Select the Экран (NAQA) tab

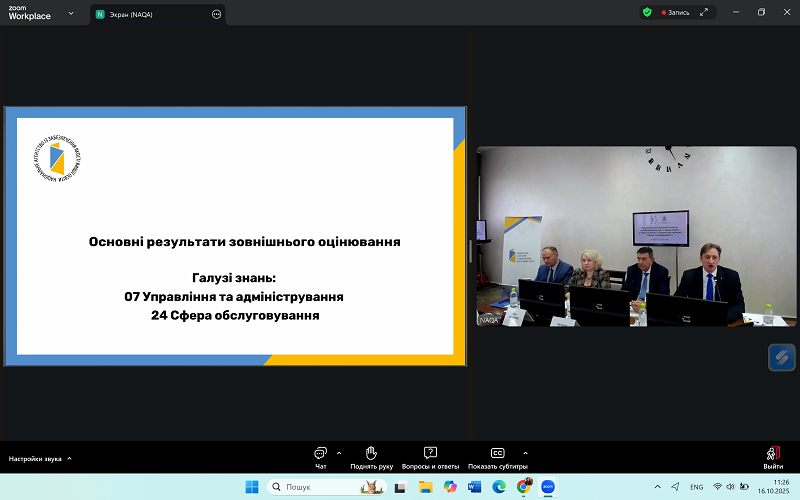(148, 14)
